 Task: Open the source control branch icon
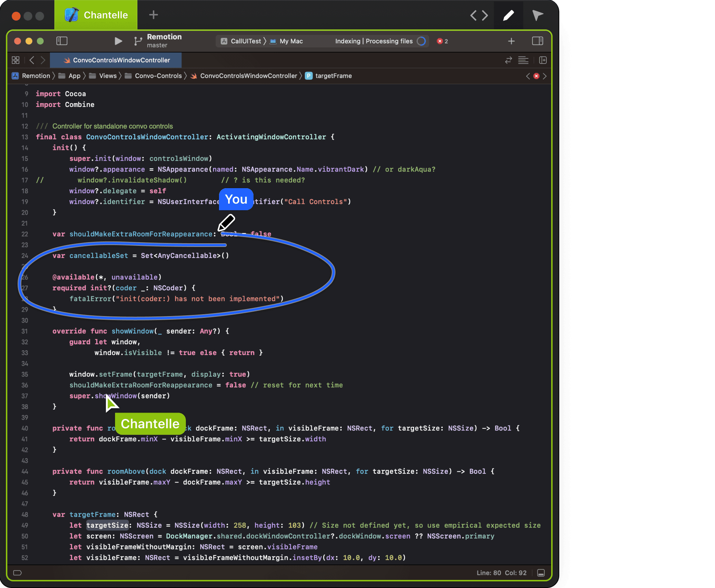click(138, 41)
